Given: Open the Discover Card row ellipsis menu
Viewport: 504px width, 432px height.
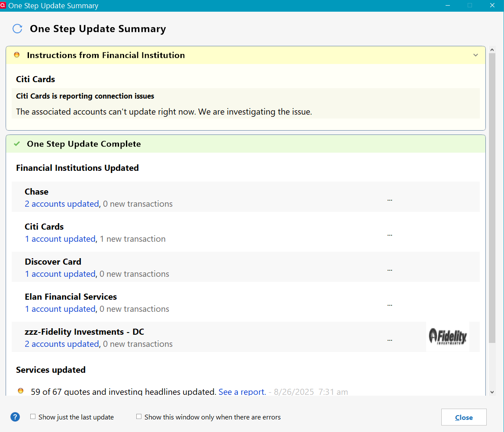Looking at the screenshot, I should 389,270.
